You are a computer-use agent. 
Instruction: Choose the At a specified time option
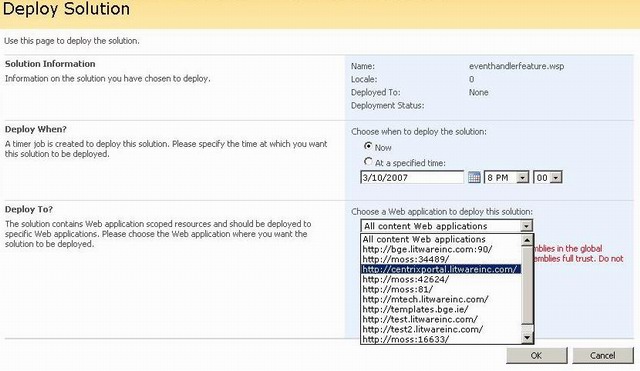coord(368,161)
